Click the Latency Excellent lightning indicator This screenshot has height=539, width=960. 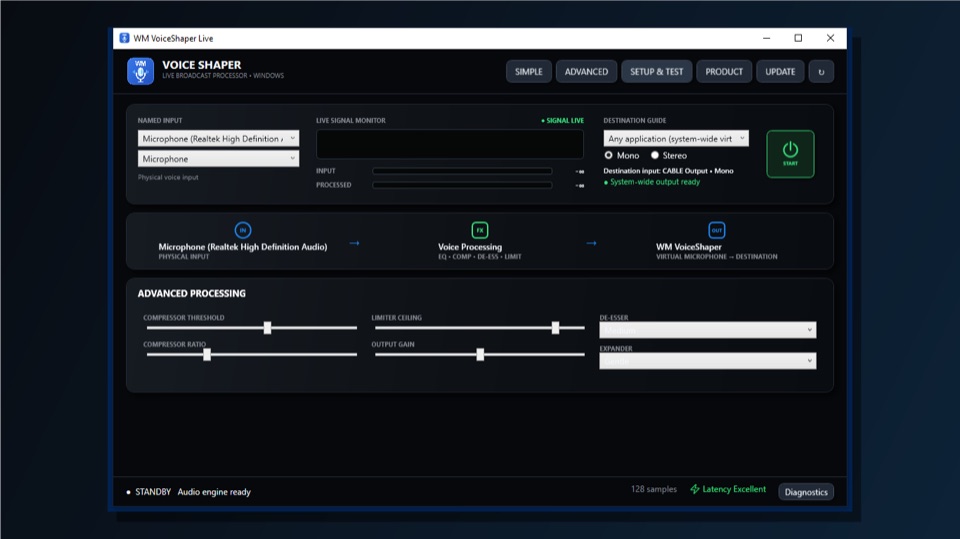728,489
